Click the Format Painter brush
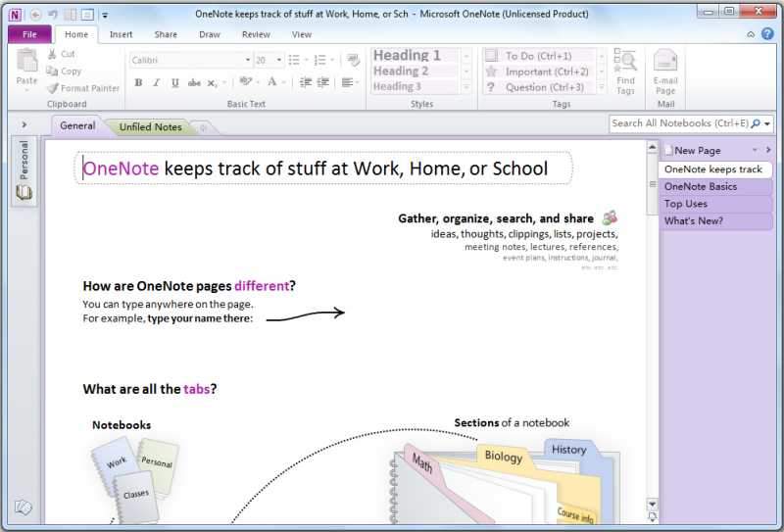Image resolution: width=784 pixels, height=532 pixels. (x=83, y=88)
